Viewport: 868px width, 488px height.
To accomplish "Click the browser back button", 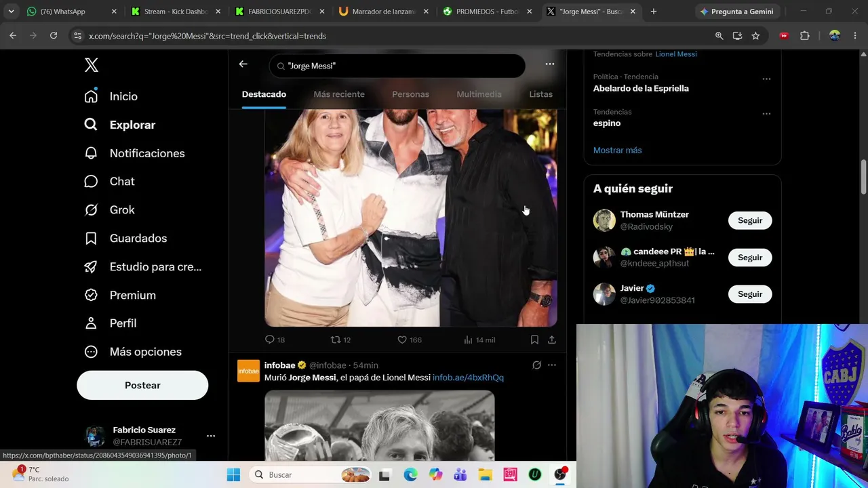I will pyautogui.click(x=13, y=36).
